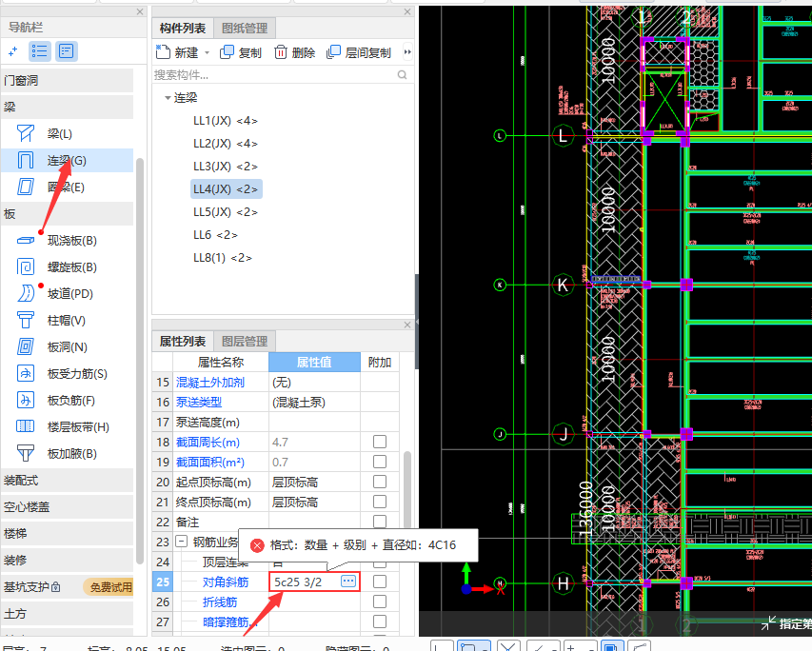Check the 附加 box for 终点顶标高(m)
812x651 pixels.
pos(380,502)
